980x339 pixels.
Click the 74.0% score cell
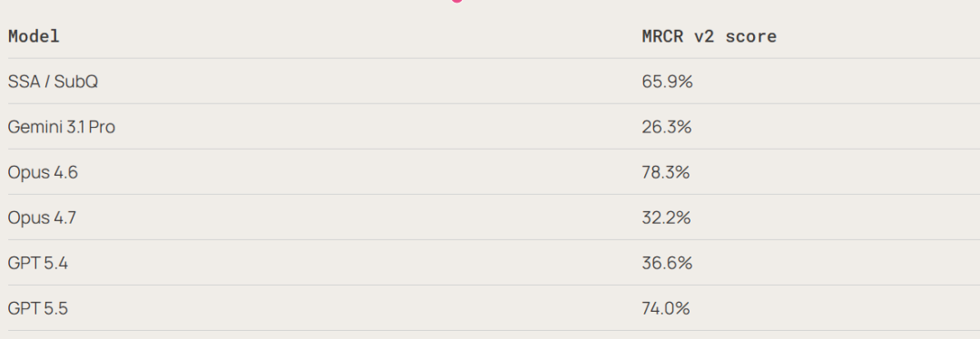666,308
